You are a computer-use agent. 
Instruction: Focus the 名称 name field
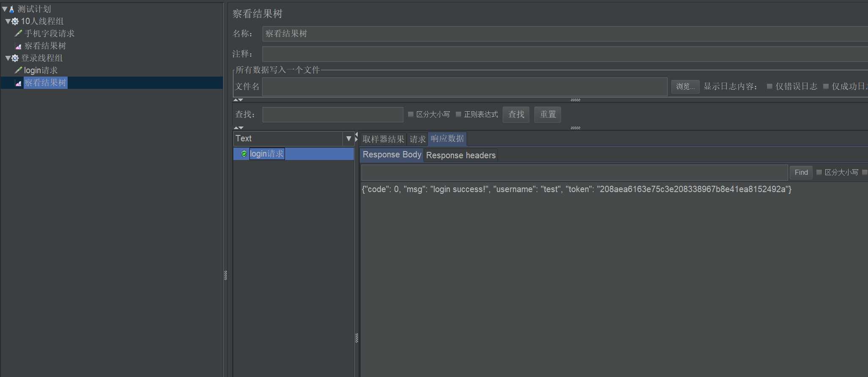click(x=565, y=34)
